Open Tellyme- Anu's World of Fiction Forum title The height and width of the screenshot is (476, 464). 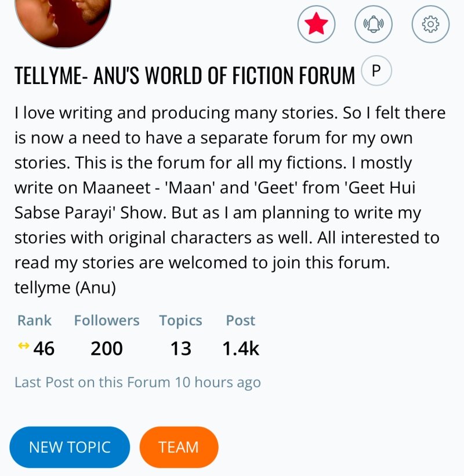pyautogui.click(x=184, y=75)
